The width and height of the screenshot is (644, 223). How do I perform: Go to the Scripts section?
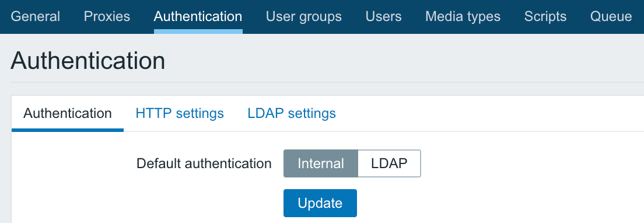click(x=545, y=16)
